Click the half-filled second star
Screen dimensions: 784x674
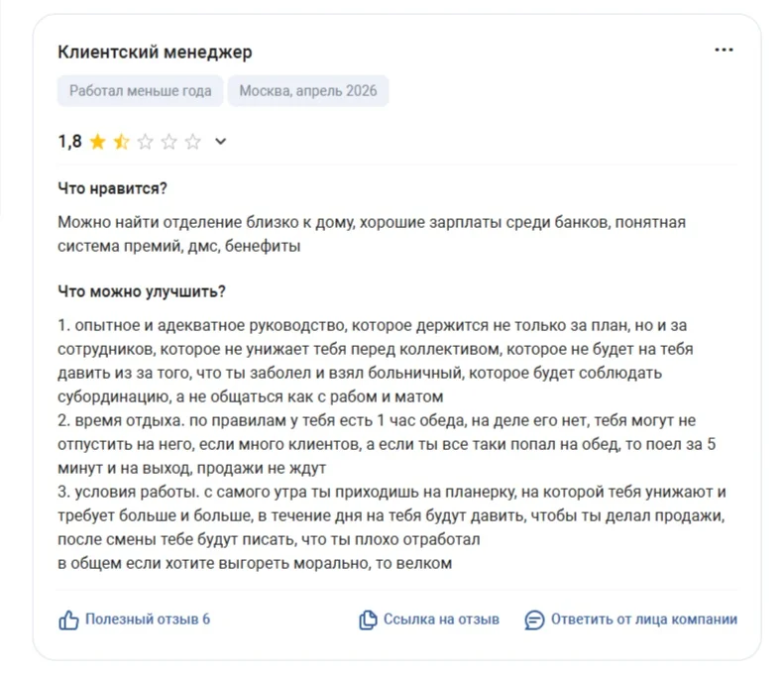point(122,142)
